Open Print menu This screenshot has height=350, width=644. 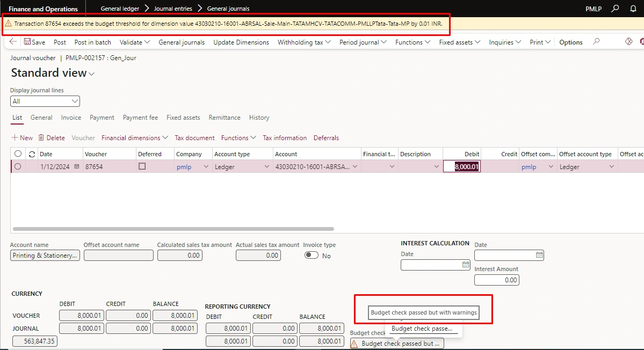pos(540,42)
